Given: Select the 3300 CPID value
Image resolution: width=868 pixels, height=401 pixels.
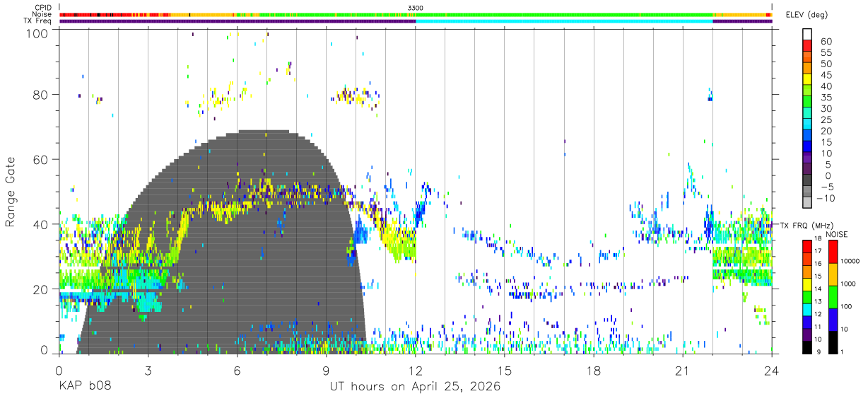Looking at the screenshot, I should [416, 8].
